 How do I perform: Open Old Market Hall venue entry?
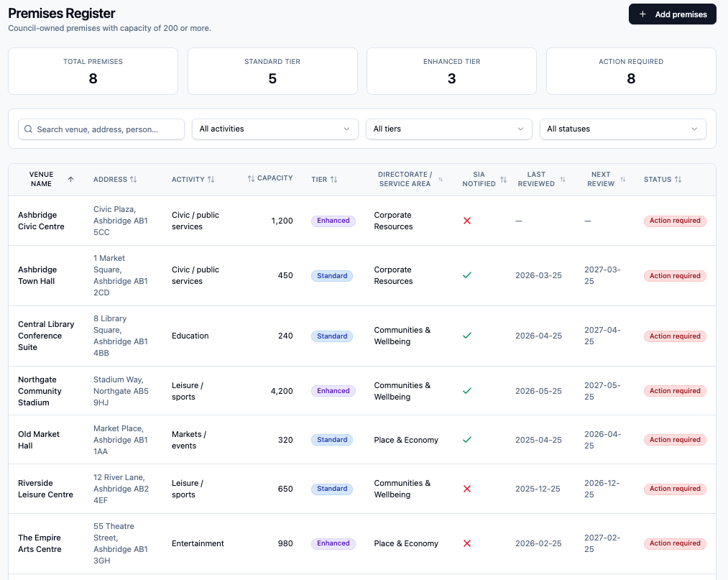point(39,440)
